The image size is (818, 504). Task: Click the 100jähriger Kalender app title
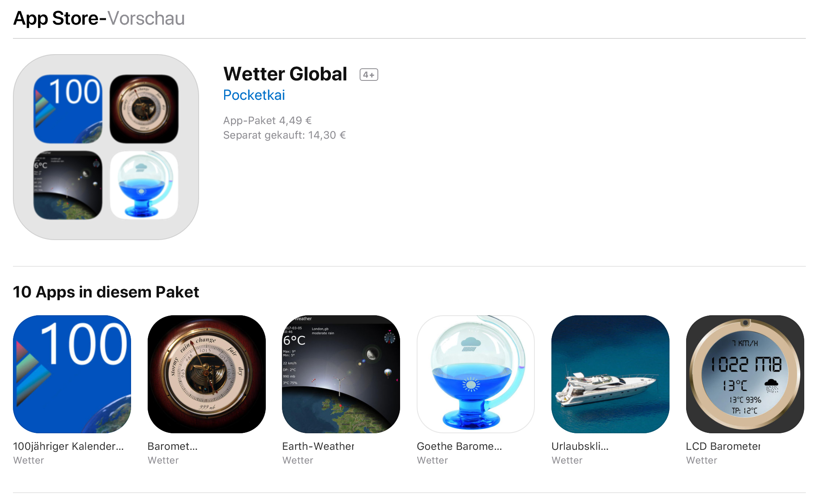[68, 446]
